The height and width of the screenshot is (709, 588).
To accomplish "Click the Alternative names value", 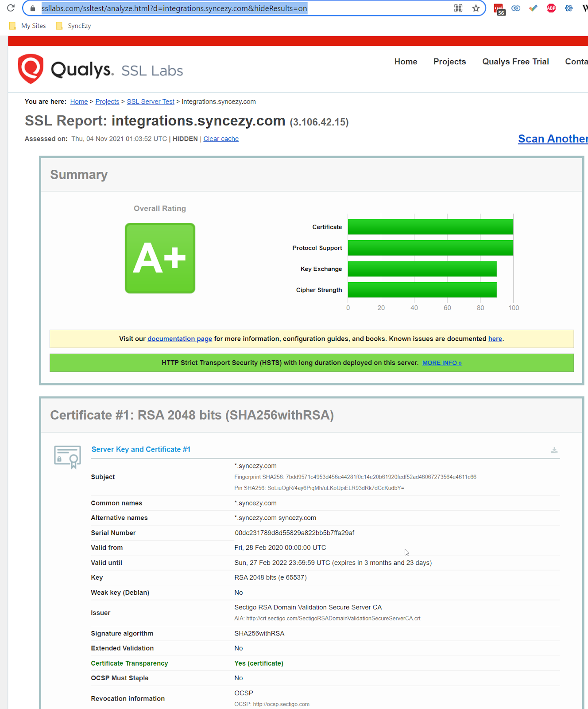I will pyautogui.click(x=275, y=518).
